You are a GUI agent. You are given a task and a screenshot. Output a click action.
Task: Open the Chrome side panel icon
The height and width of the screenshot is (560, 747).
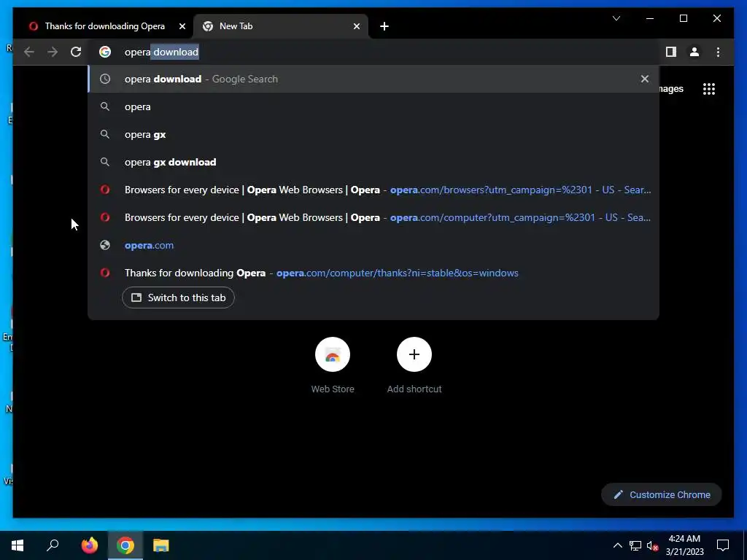[x=671, y=52]
